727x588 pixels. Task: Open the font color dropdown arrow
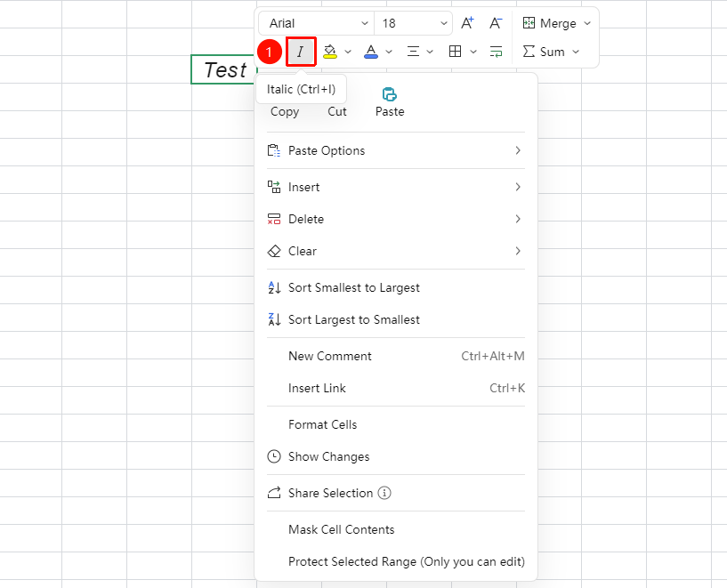(389, 52)
